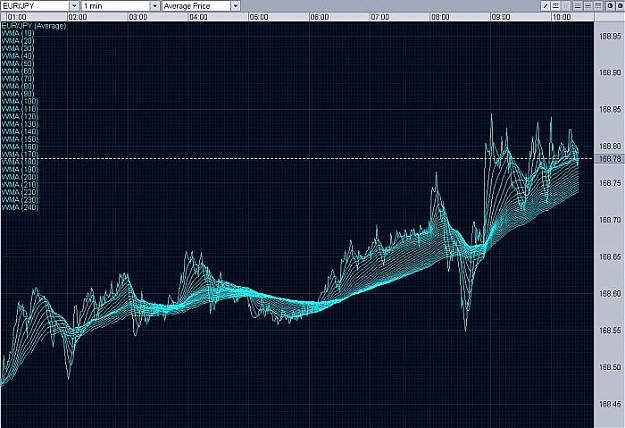Click the greyed-out toolbar icon beside the line tools
Screen dimensions: 625x428
[x=566, y=6]
